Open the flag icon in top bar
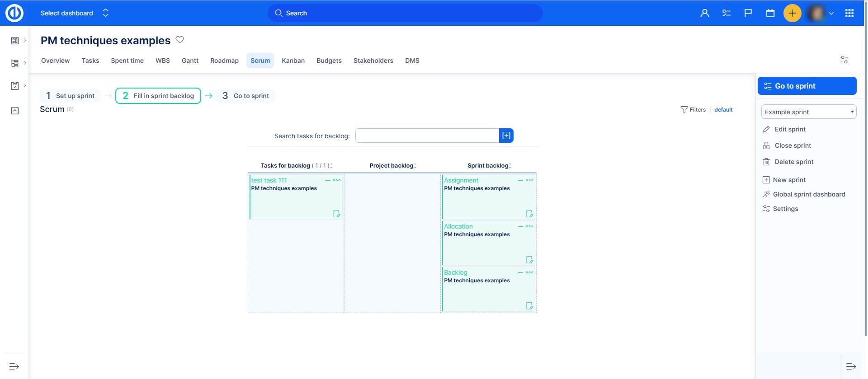868x379 pixels. pos(748,13)
